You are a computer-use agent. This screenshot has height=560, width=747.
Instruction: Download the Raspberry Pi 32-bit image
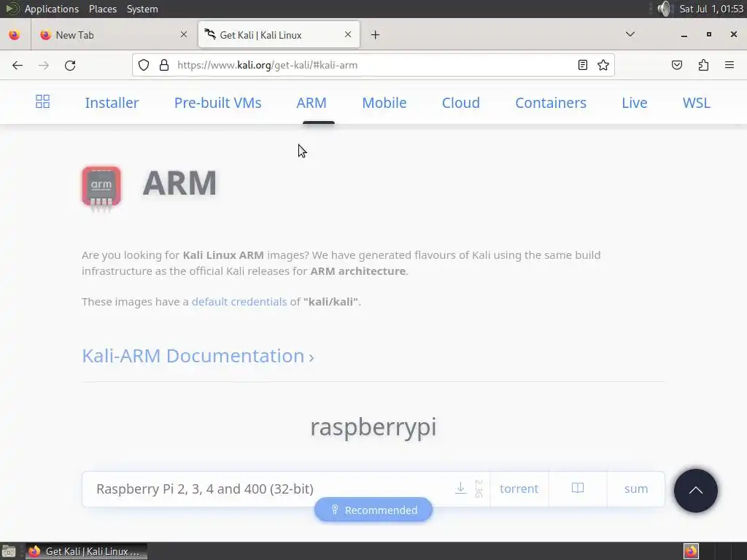(x=461, y=489)
